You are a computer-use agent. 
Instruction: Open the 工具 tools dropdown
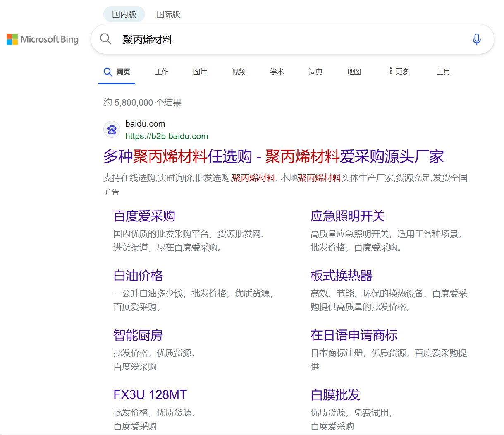[443, 71]
